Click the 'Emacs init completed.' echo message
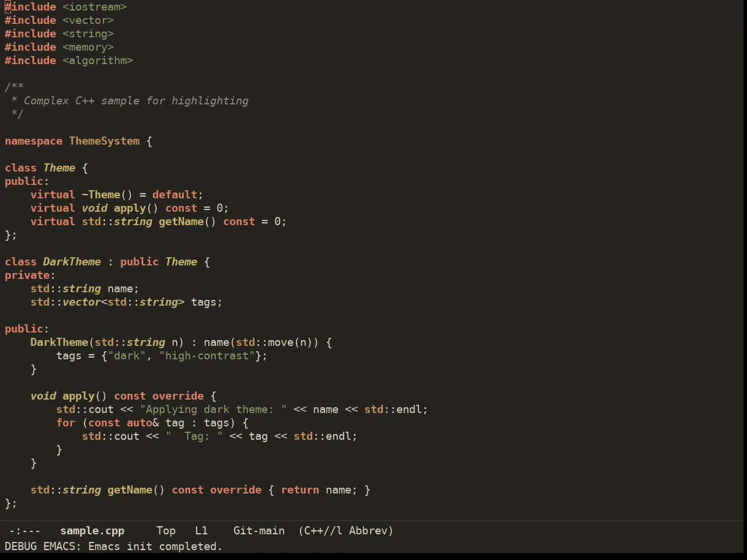 (x=155, y=547)
